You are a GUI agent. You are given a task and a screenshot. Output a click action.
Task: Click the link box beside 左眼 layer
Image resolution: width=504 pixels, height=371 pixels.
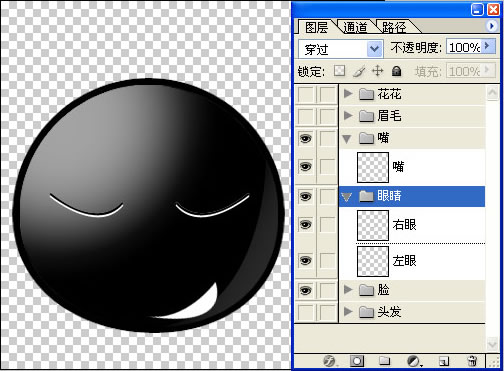328,260
